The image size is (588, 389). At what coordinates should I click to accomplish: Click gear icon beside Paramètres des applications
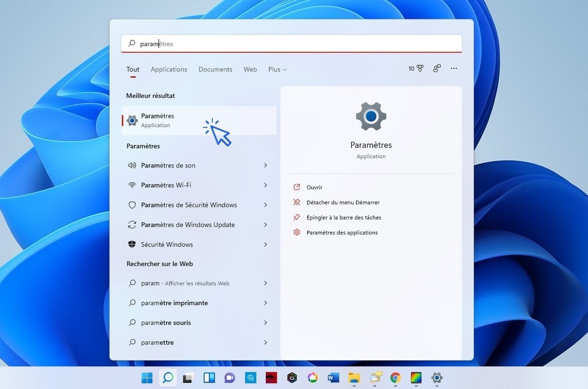pos(297,232)
